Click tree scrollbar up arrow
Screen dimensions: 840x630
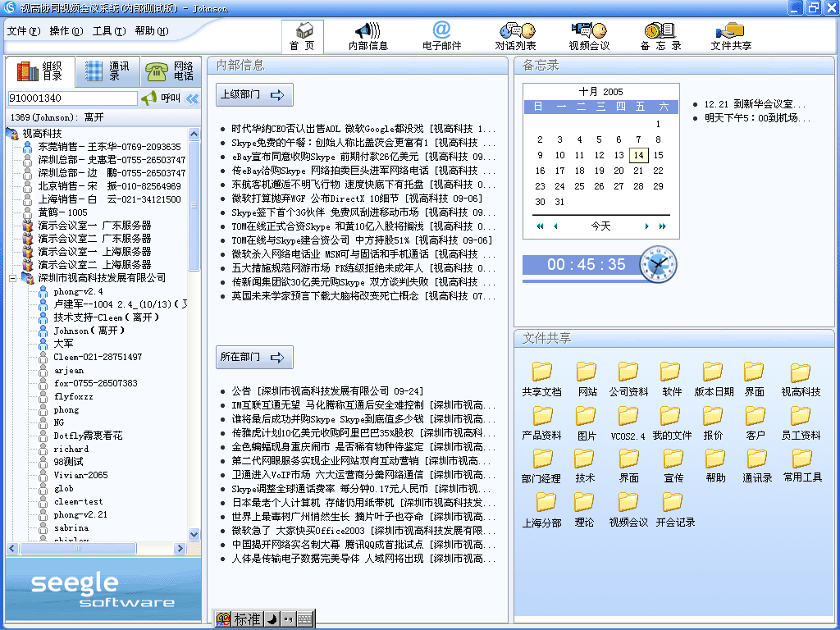pos(194,134)
